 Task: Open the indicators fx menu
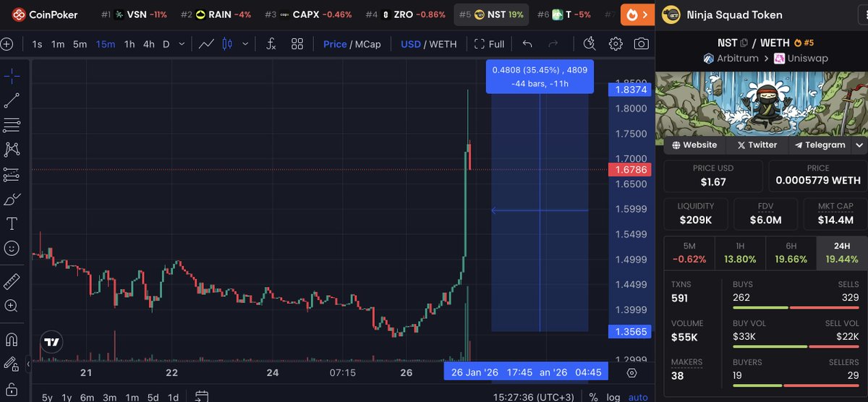pyautogui.click(x=271, y=44)
